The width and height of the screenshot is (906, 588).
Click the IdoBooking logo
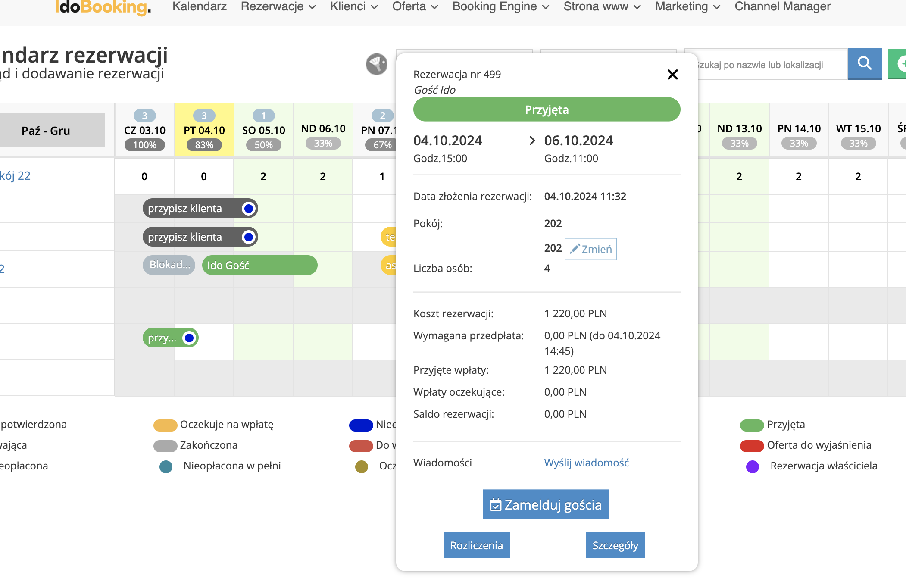click(x=103, y=7)
